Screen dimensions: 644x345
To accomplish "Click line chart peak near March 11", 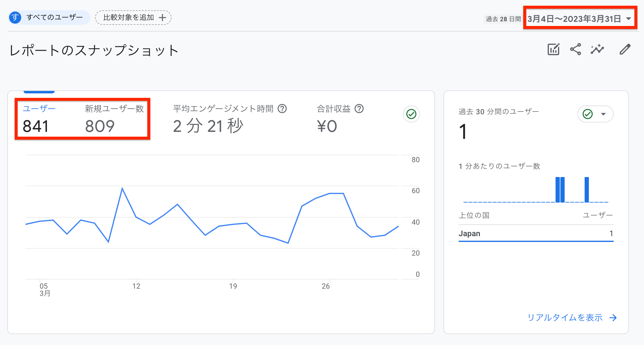I will click(x=122, y=189).
